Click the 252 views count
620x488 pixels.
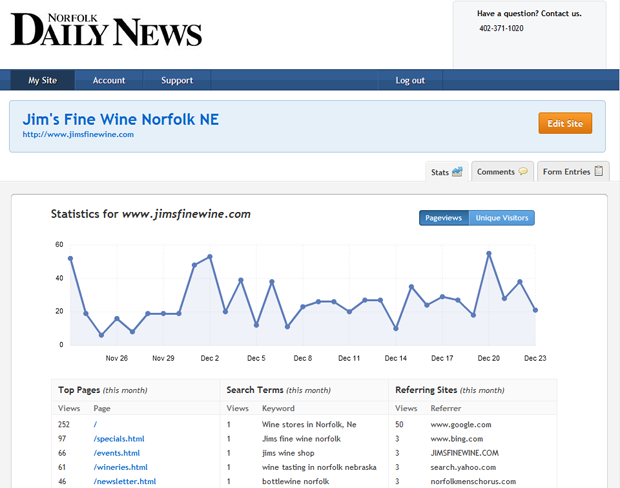(64, 424)
